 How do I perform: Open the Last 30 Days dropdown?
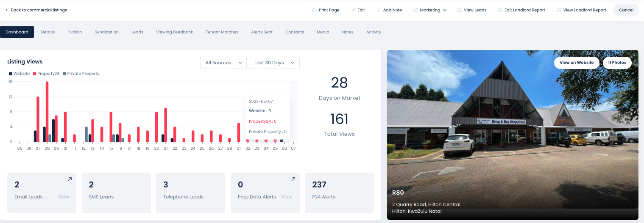(274, 63)
